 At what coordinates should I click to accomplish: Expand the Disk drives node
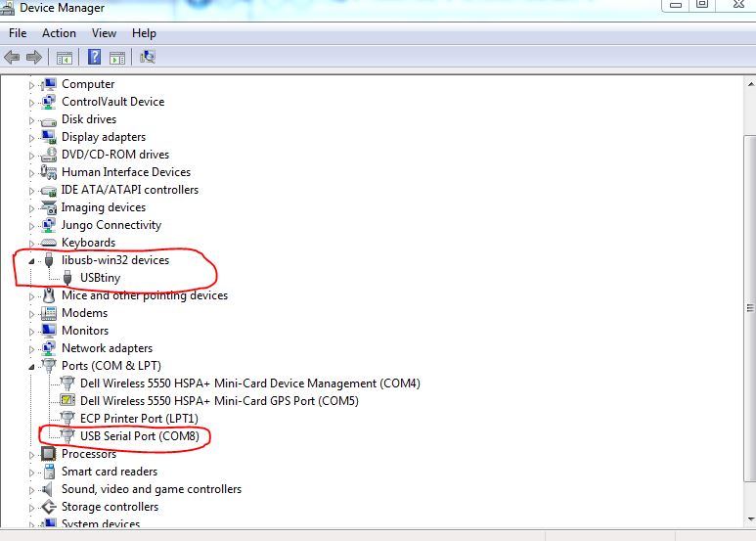(x=32, y=120)
